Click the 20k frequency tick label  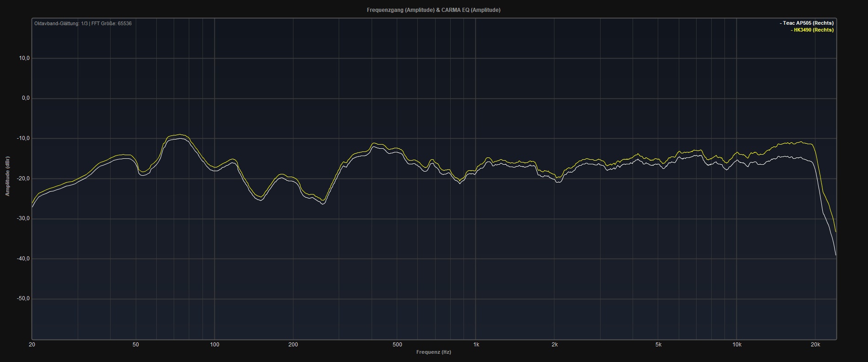click(x=815, y=345)
